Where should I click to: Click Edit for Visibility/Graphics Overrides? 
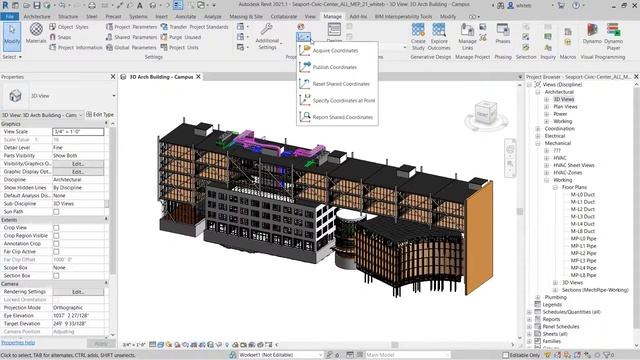point(78,164)
